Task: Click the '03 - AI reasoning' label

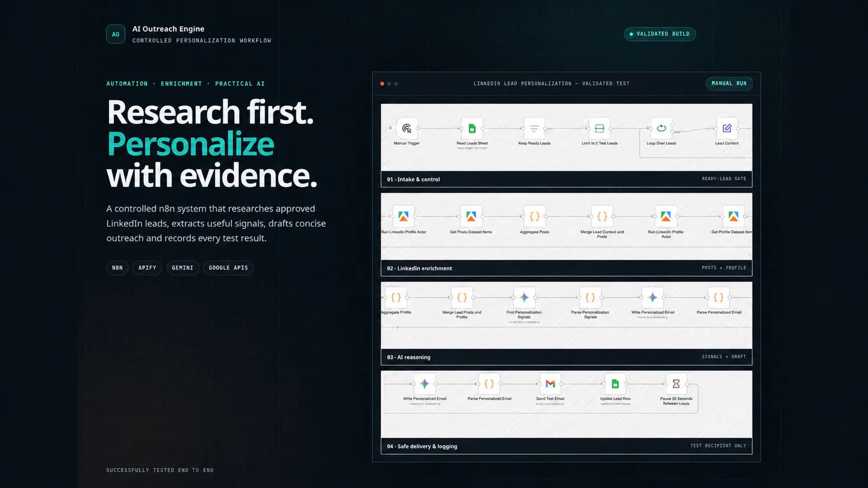Action: click(x=409, y=357)
